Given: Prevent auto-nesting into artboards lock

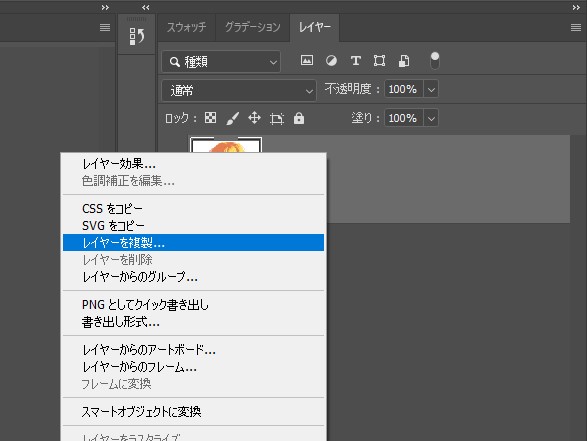Looking at the screenshot, I should click(x=277, y=118).
